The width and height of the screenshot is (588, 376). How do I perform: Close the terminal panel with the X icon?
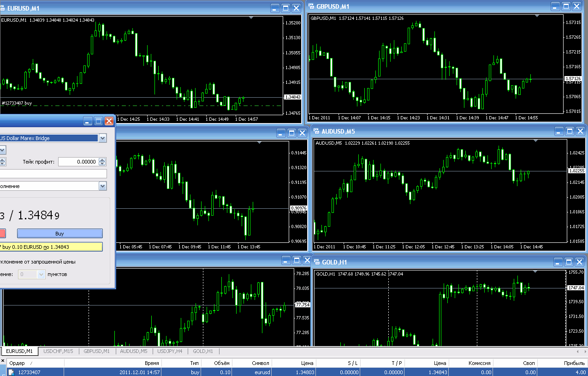(x=3, y=361)
